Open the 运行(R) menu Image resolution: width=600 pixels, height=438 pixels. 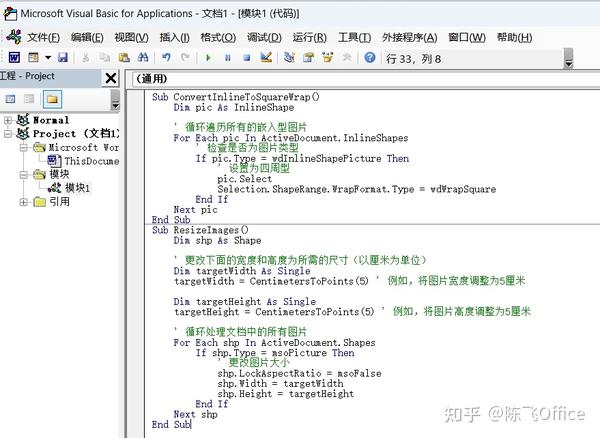click(x=310, y=37)
